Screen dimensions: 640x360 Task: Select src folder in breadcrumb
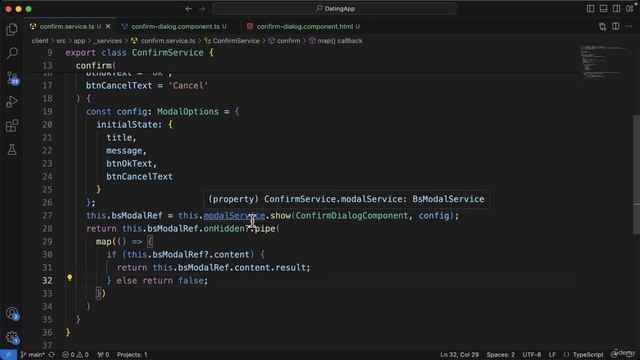point(61,41)
